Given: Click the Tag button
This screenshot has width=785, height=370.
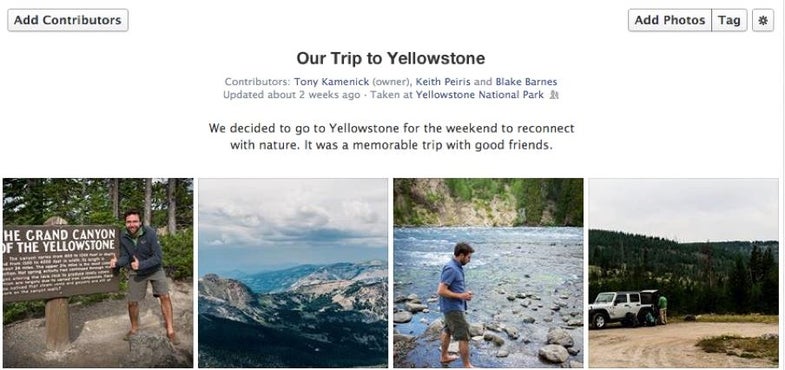Looking at the screenshot, I should point(729,21).
